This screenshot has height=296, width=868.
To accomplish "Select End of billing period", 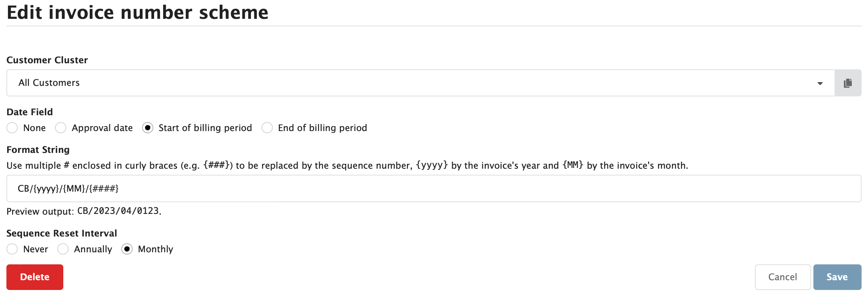I will tap(267, 128).
